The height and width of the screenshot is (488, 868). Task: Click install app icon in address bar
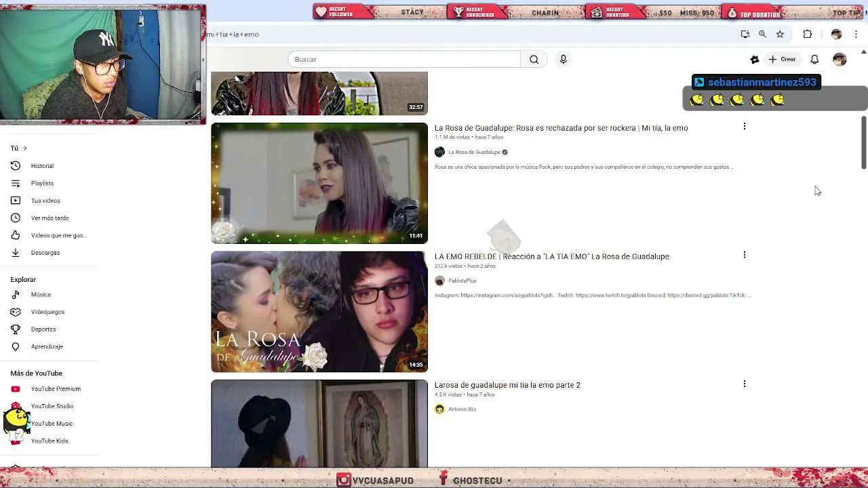click(745, 35)
